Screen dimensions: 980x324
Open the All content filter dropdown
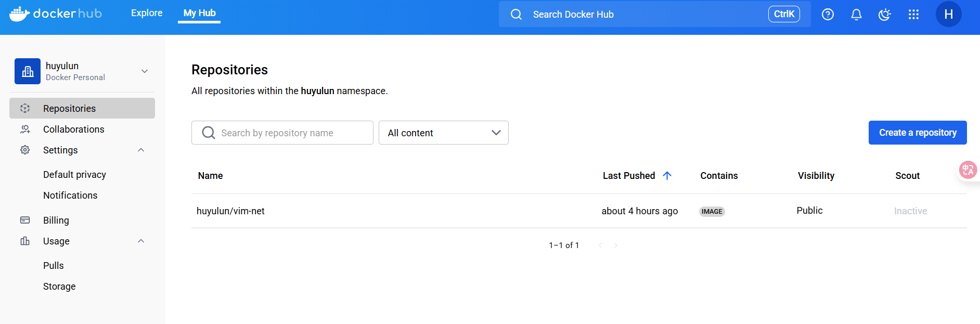[x=444, y=133]
